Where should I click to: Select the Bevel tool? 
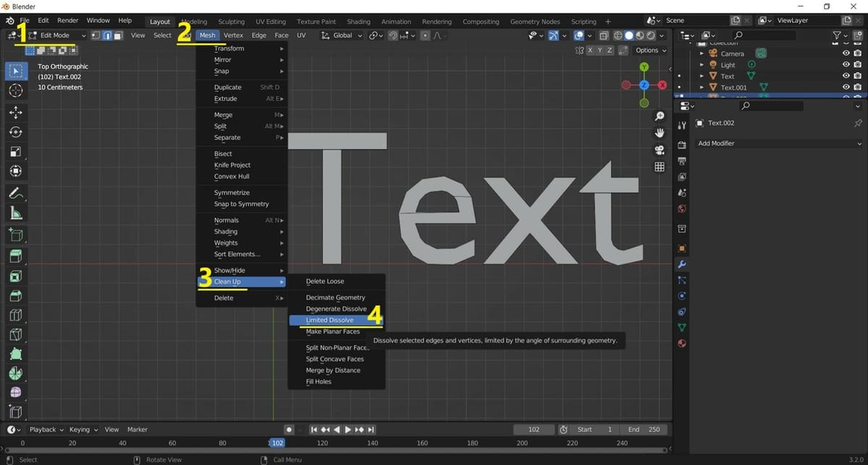tap(16, 295)
